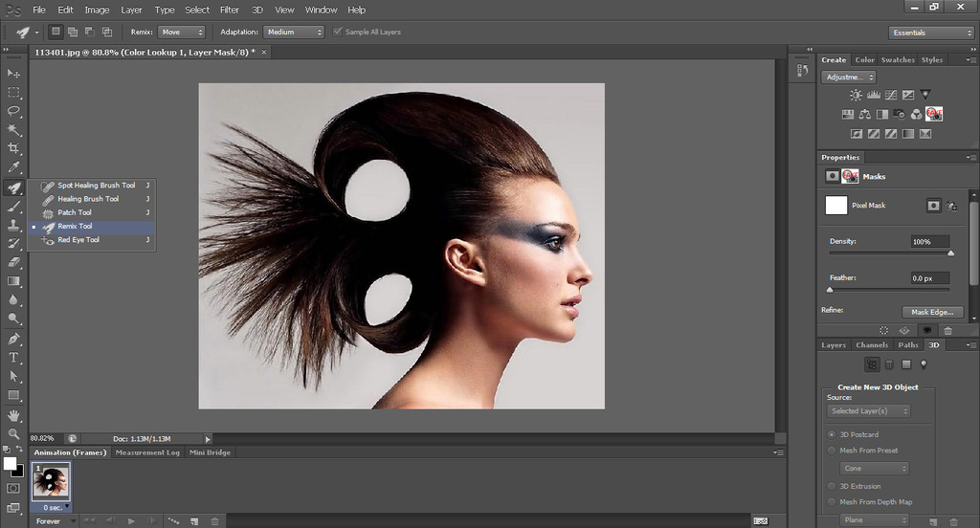This screenshot has height=528, width=980.
Task: Open the Remix mode dropdown
Action: point(181,32)
